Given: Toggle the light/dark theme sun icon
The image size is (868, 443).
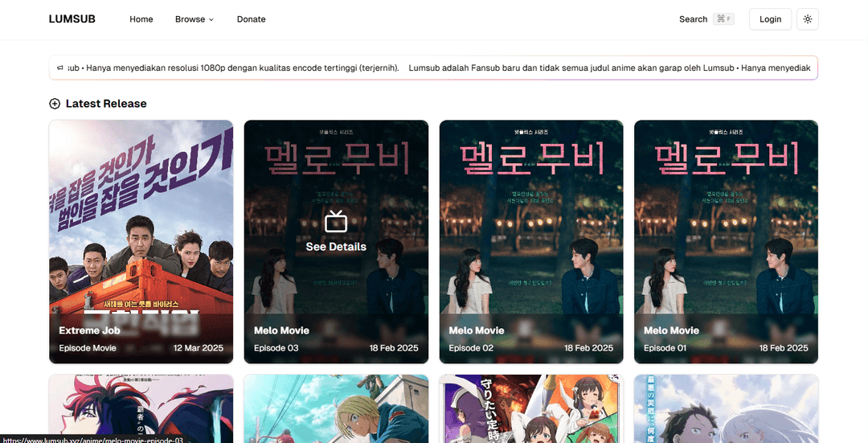Looking at the screenshot, I should [x=807, y=18].
